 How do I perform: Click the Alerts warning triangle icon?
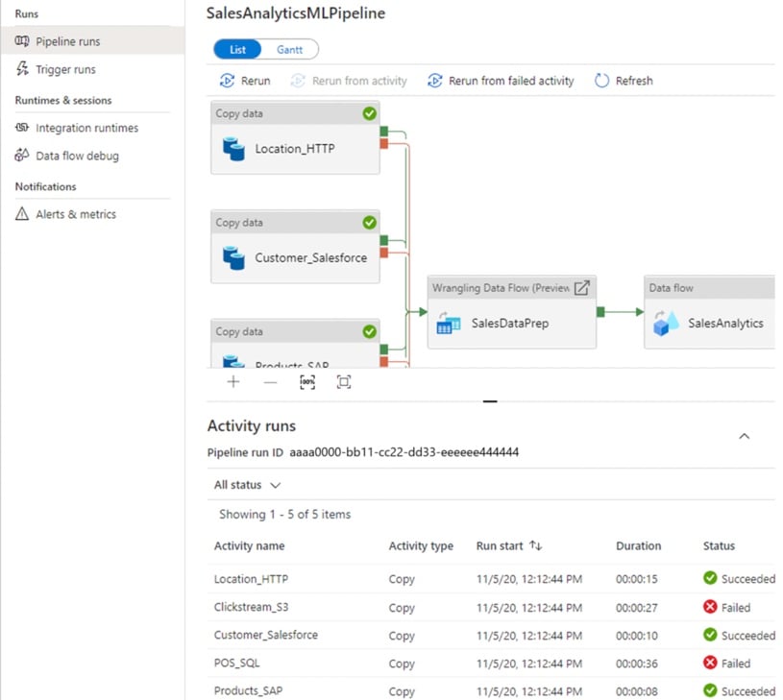click(22, 213)
